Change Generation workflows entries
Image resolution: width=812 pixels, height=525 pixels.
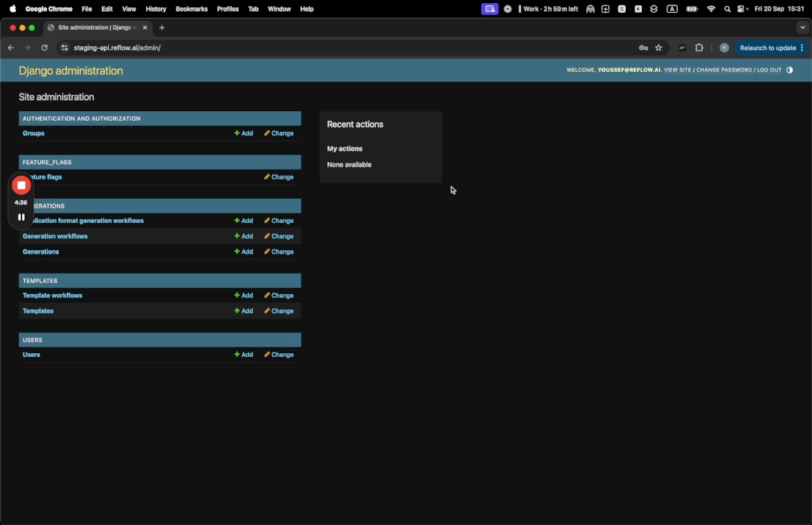click(x=278, y=236)
